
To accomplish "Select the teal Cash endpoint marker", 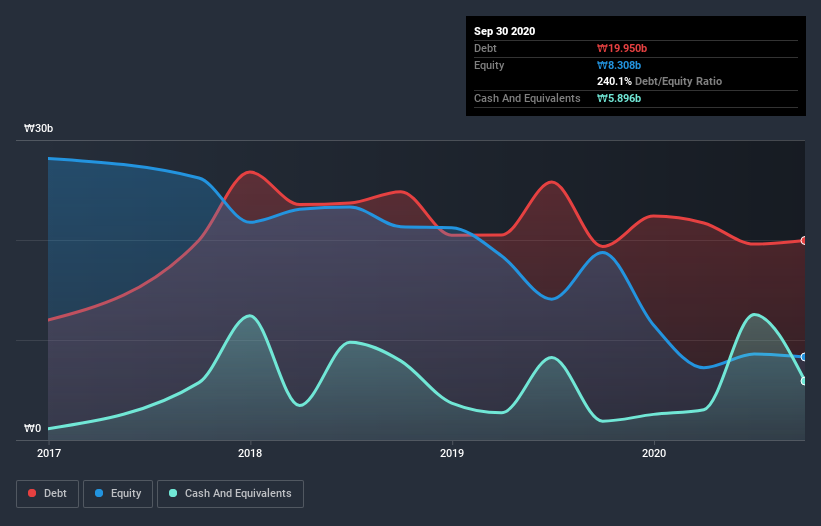I will [x=804, y=381].
